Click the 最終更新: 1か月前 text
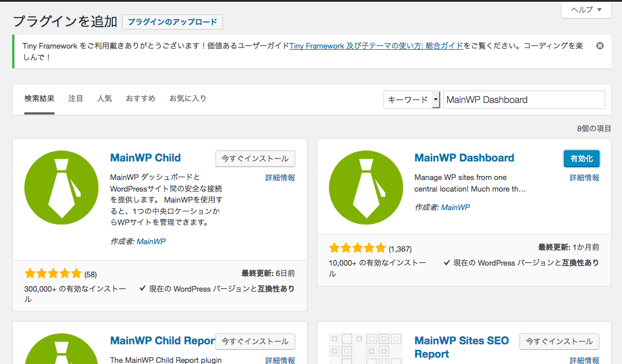The image size is (622, 364). click(569, 248)
